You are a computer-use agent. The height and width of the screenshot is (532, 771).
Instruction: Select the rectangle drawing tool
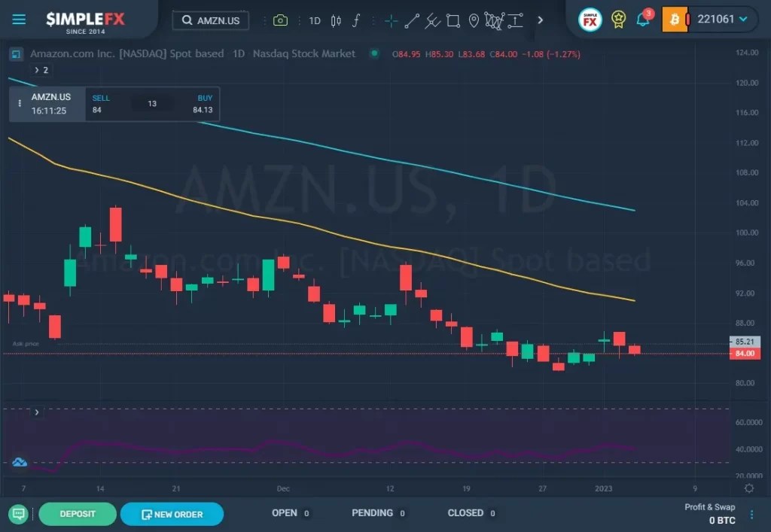pos(453,20)
